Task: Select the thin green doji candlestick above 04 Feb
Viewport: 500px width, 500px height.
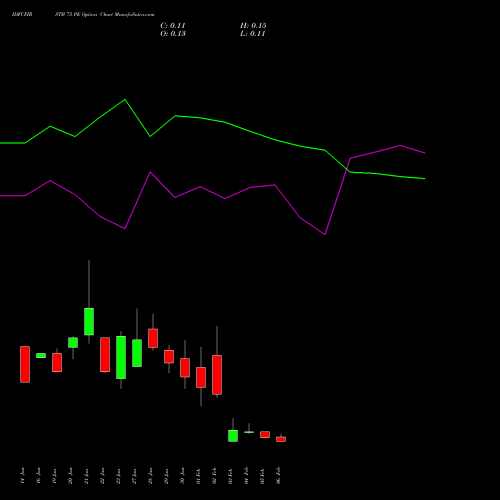Action: point(249,432)
